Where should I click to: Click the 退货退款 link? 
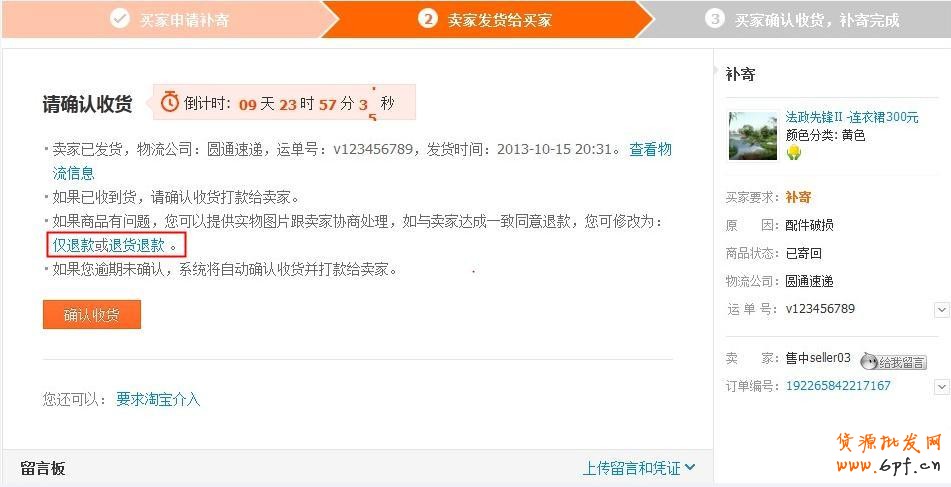(136, 245)
